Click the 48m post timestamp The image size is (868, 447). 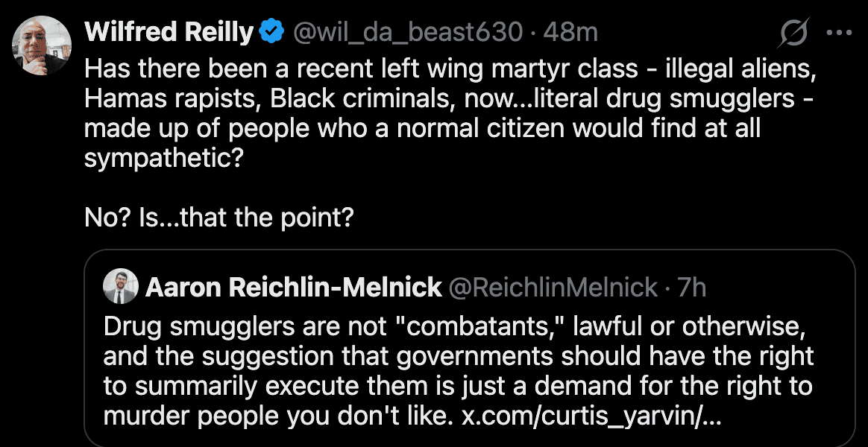pyautogui.click(x=570, y=32)
